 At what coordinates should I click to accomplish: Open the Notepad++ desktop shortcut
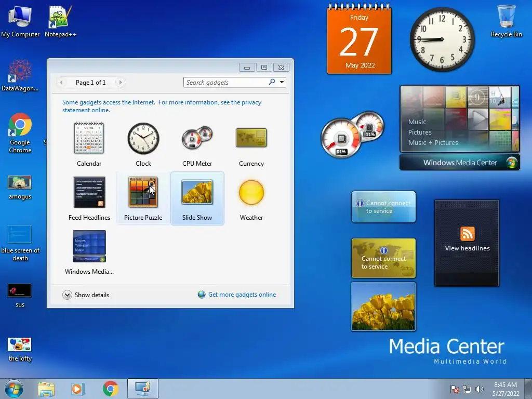(x=60, y=22)
